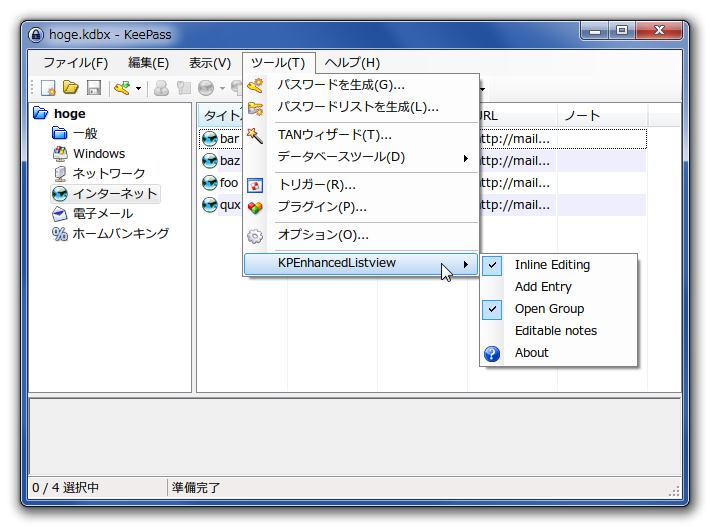Select the ネットワーク group
710x527 pixels.
pos(109,173)
